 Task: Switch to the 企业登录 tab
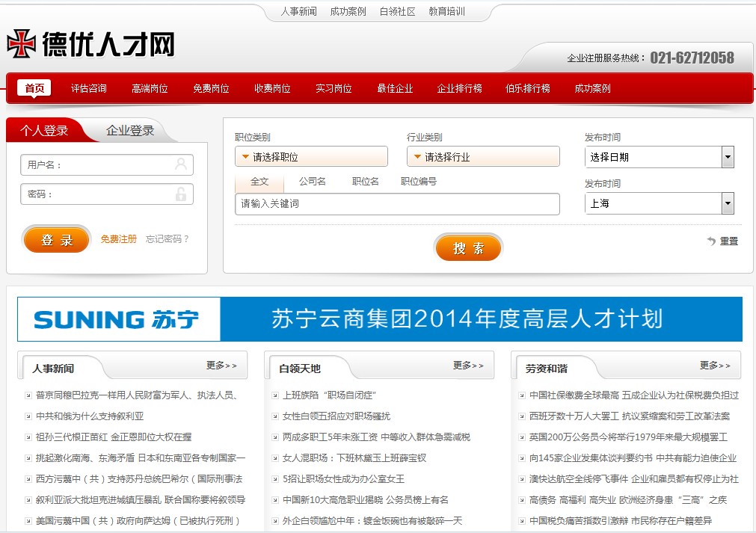[130, 130]
